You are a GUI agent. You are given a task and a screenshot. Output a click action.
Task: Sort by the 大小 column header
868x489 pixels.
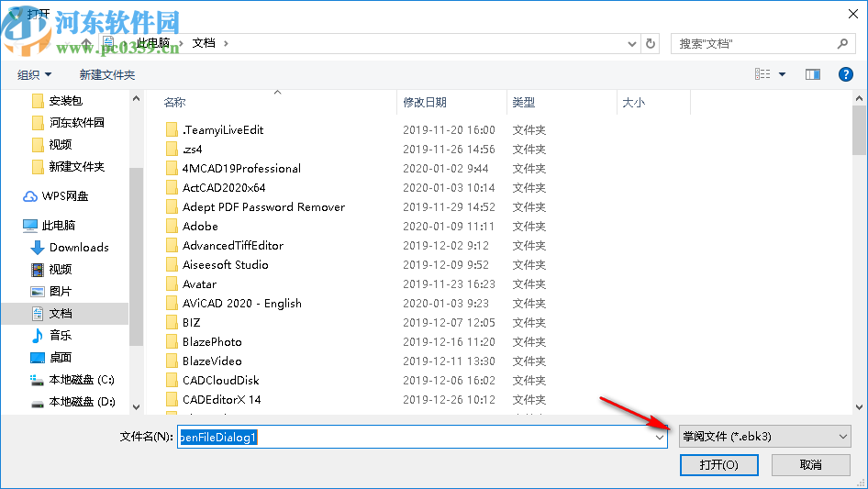point(634,103)
